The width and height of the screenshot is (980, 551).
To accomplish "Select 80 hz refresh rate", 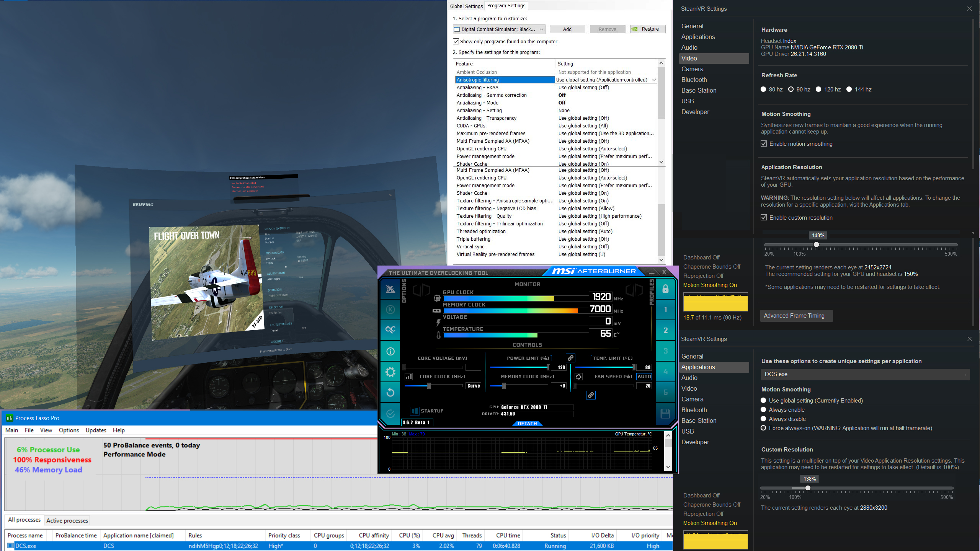I will 763,90.
